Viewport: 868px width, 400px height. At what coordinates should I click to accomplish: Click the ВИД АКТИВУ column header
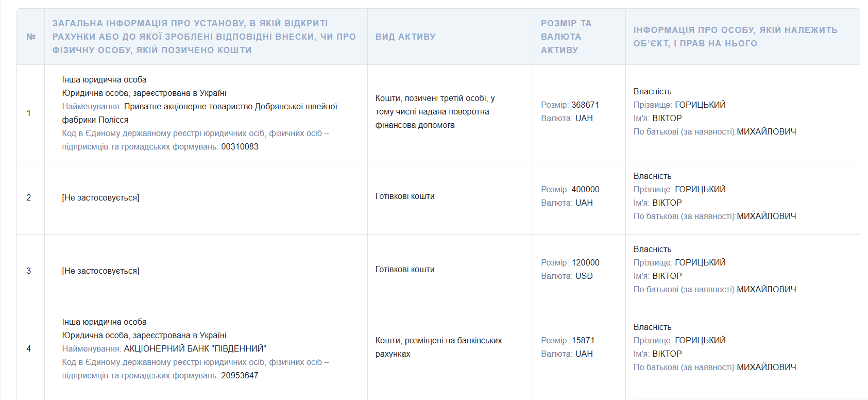click(405, 37)
